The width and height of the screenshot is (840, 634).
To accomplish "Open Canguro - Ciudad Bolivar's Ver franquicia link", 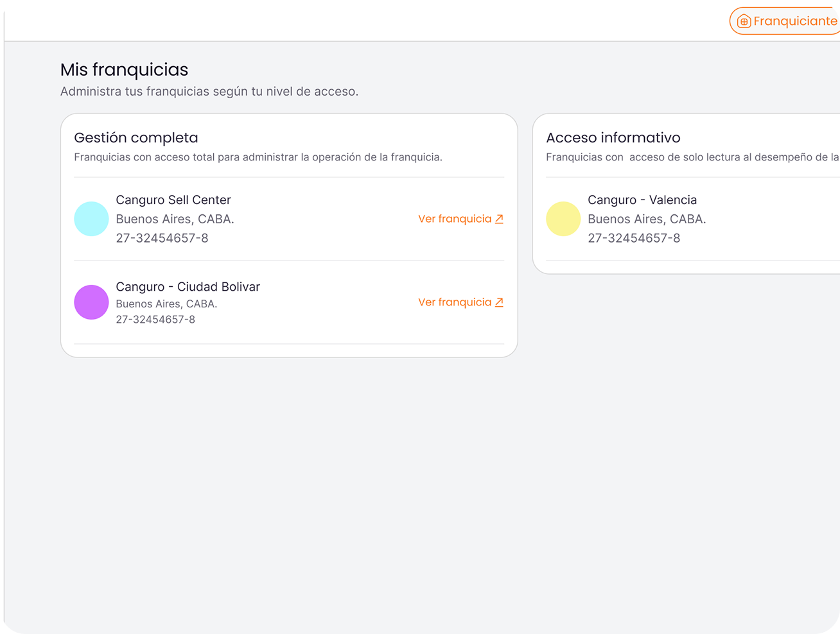I will [x=455, y=302].
